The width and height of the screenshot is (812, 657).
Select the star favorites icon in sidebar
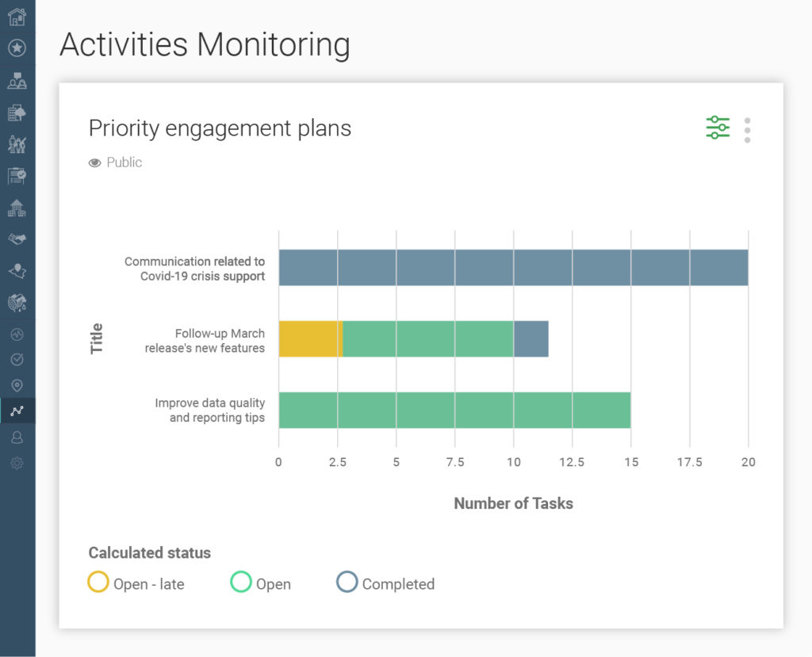tap(17, 48)
